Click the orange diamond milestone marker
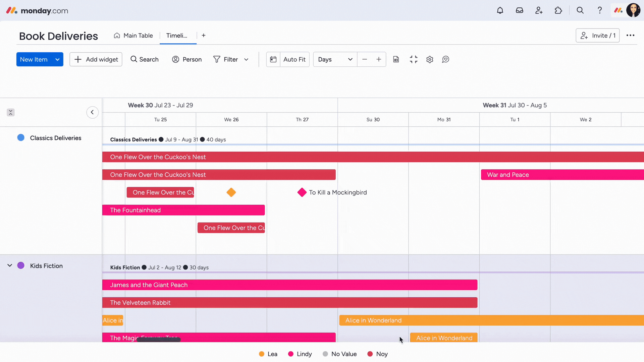The image size is (644, 362). pos(231,192)
